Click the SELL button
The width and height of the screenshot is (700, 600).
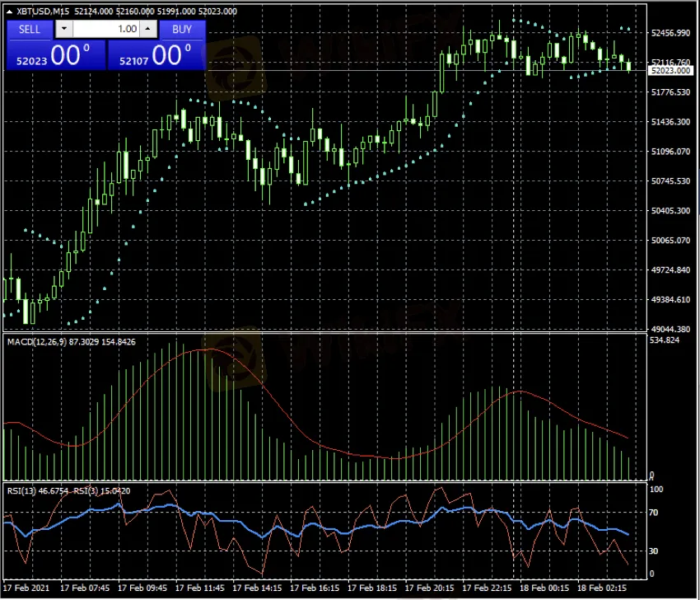30,30
